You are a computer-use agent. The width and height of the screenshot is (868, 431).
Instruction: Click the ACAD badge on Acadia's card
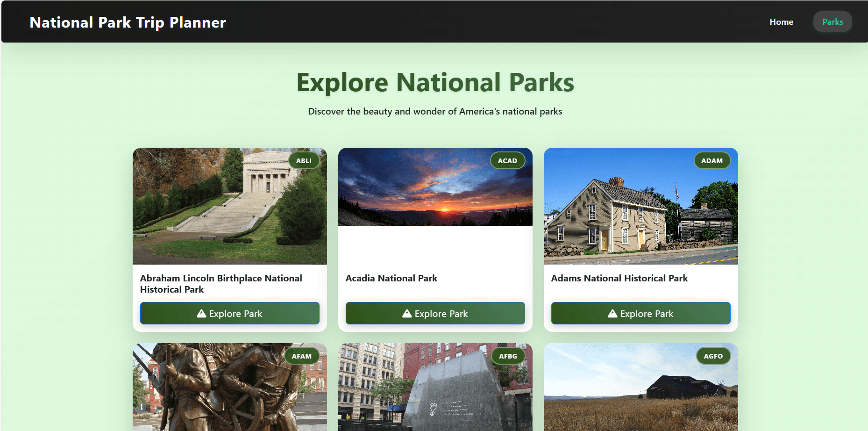[507, 160]
